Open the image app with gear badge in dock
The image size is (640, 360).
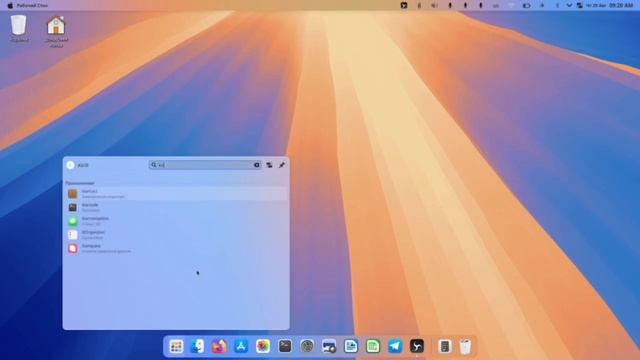click(x=329, y=347)
